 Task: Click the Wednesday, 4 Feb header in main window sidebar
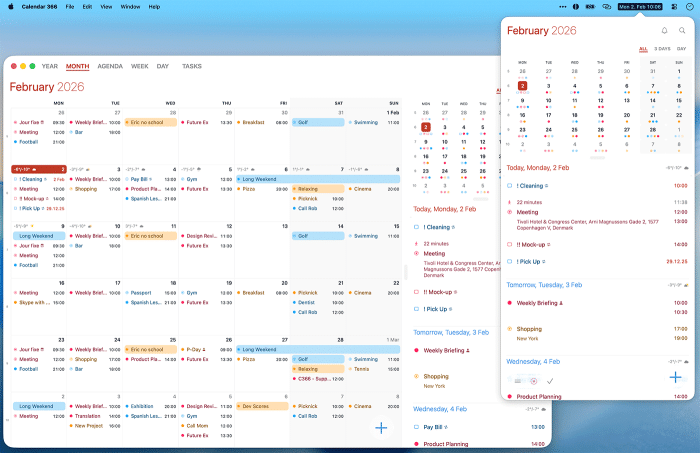pyautogui.click(x=440, y=409)
